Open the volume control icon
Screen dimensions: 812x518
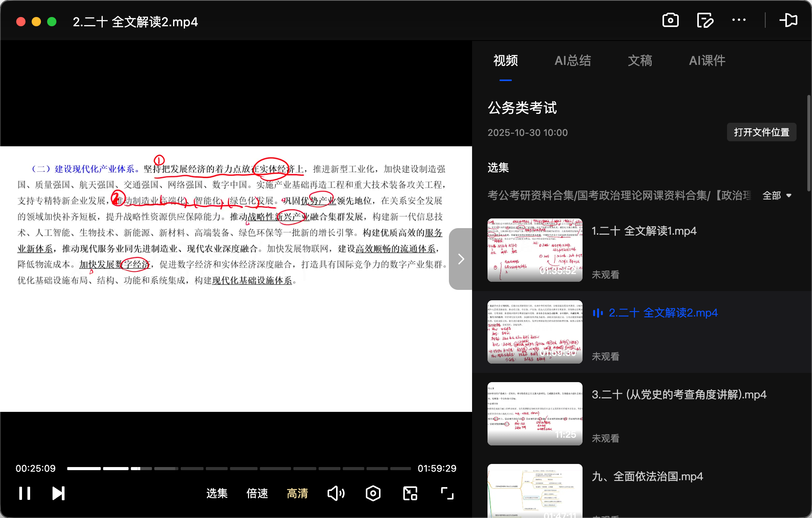click(335, 493)
